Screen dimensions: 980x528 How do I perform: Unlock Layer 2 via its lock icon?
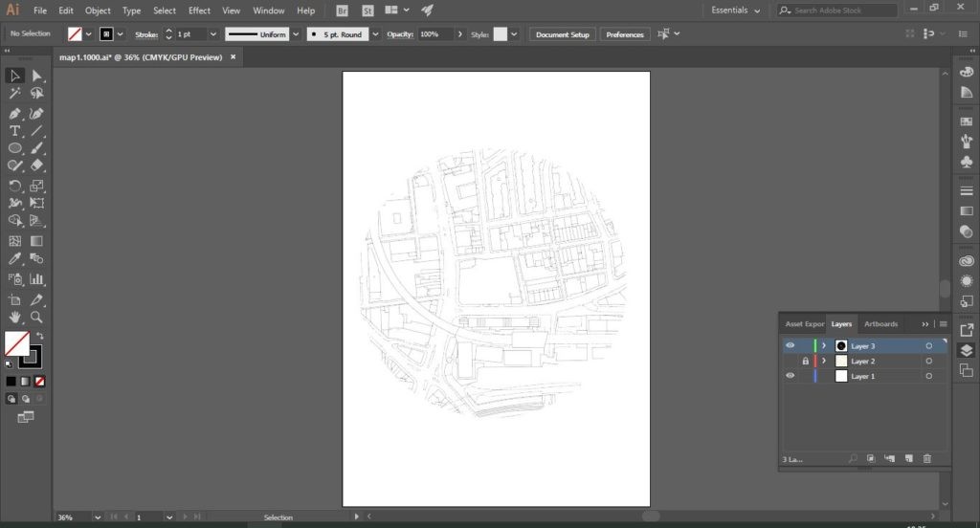[x=805, y=362]
